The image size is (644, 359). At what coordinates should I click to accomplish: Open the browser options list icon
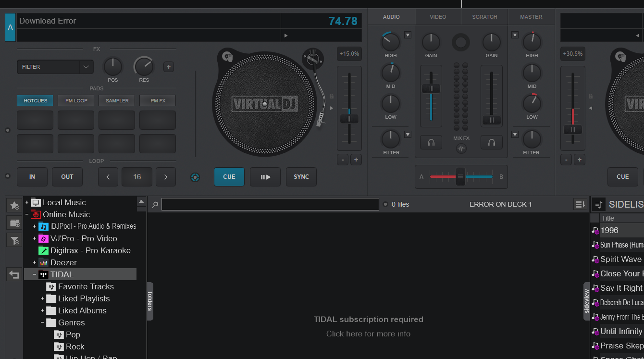(580, 205)
